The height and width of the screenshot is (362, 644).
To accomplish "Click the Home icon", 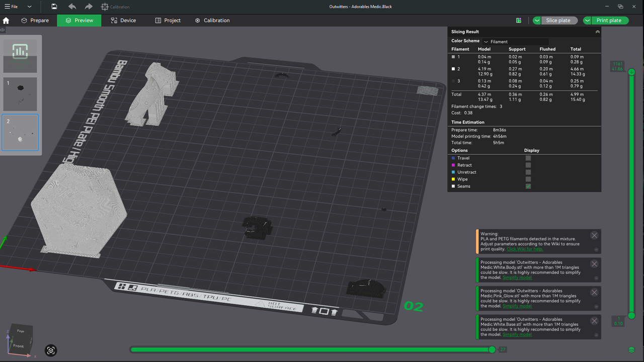I will [6, 21].
